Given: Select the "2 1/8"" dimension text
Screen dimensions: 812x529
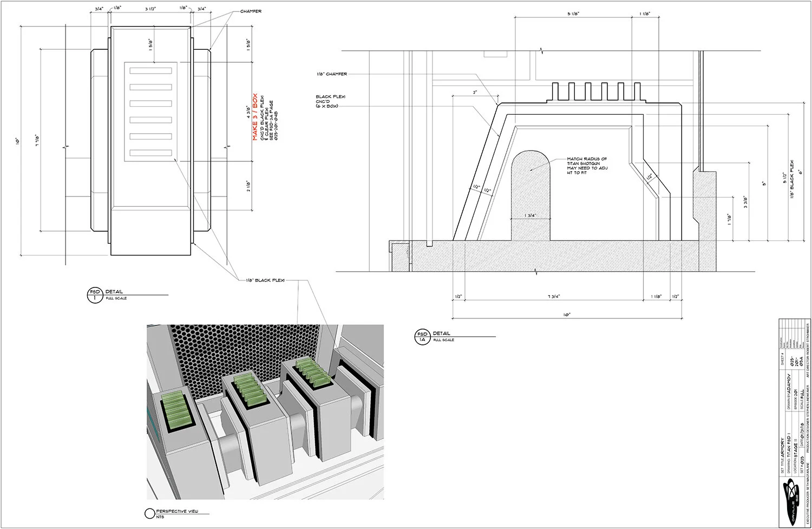Looking at the screenshot, I should (x=248, y=186).
